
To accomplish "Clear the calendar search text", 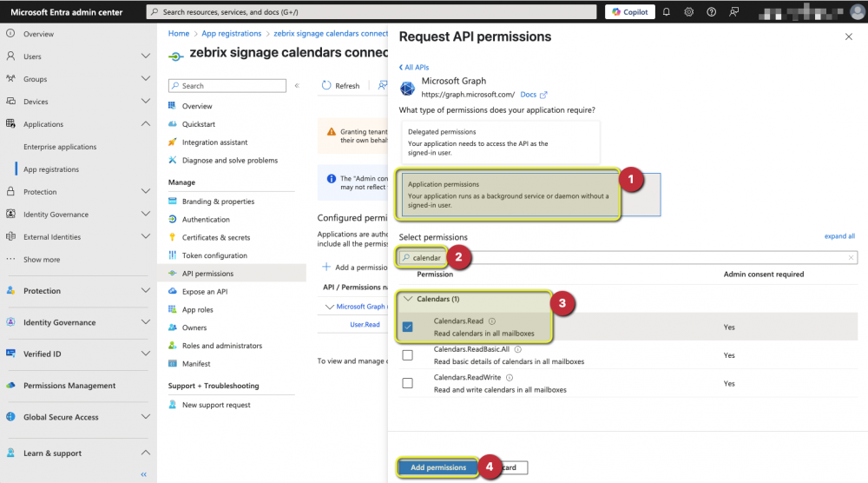I will (x=851, y=257).
